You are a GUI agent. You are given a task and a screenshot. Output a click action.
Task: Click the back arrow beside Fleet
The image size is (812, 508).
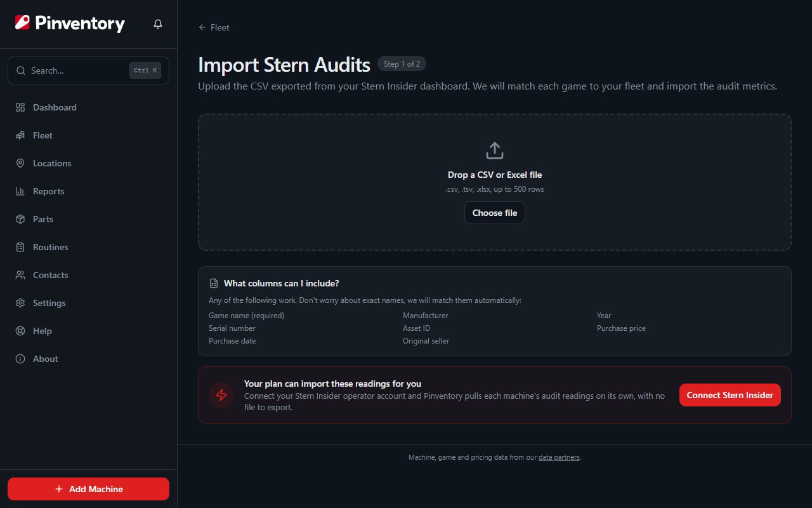[202, 27]
